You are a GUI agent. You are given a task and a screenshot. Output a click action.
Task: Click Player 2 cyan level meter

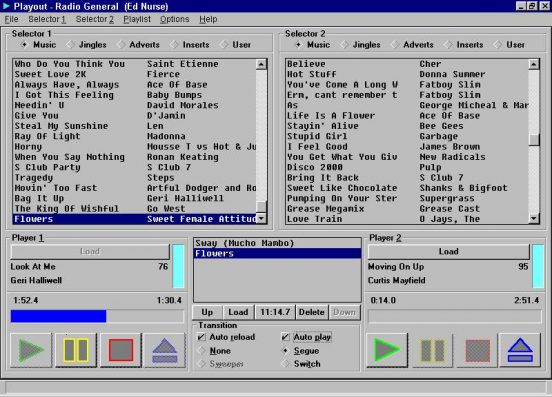click(x=538, y=266)
